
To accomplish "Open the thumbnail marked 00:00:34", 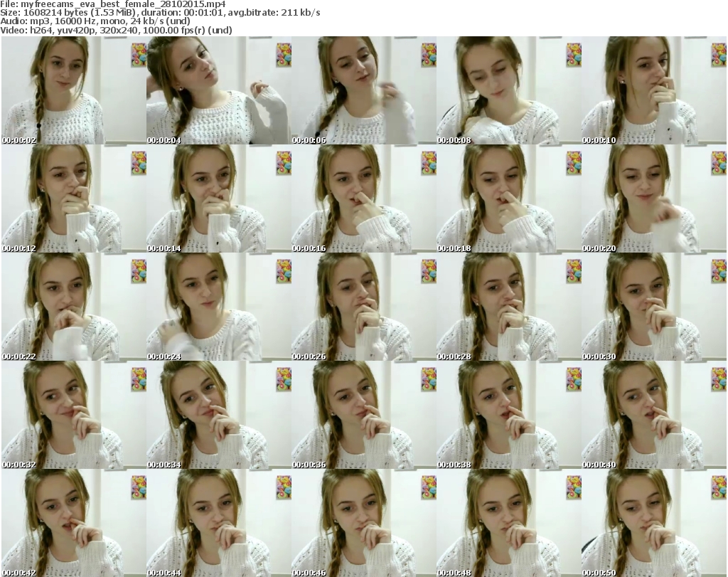I will pos(219,415).
